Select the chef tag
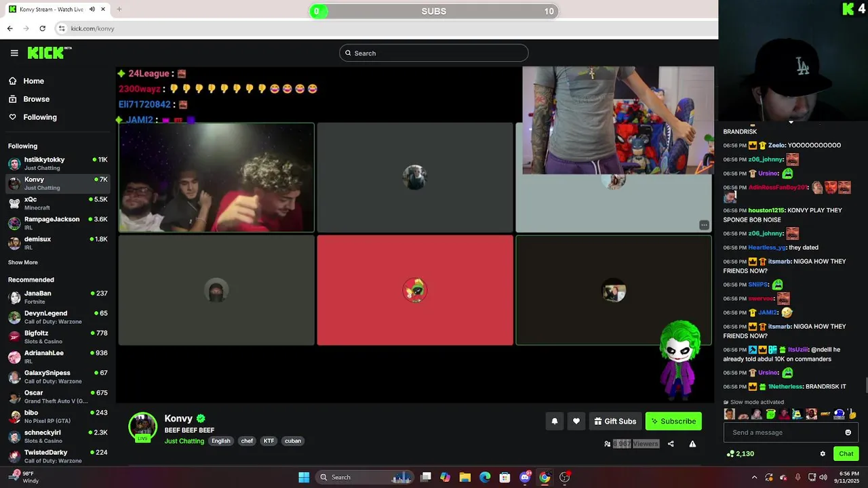Image resolution: width=868 pixels, height=488 pixels. [247, 441]
